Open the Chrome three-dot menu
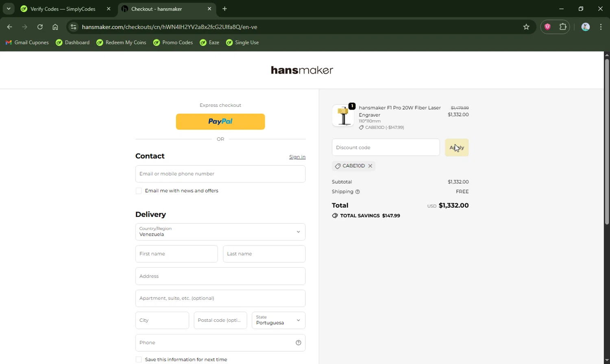The width and height of the screenshot is (610, 364). (601, 27)
